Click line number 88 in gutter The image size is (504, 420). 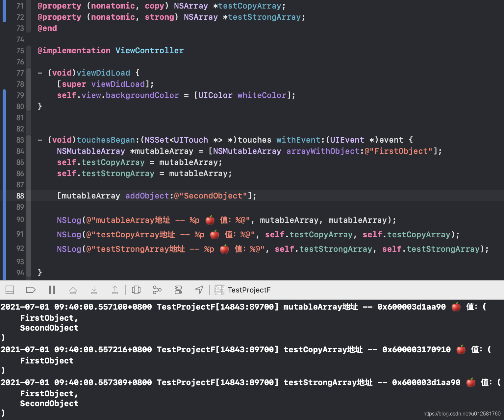pyautogui.click(x=20, y=196)
